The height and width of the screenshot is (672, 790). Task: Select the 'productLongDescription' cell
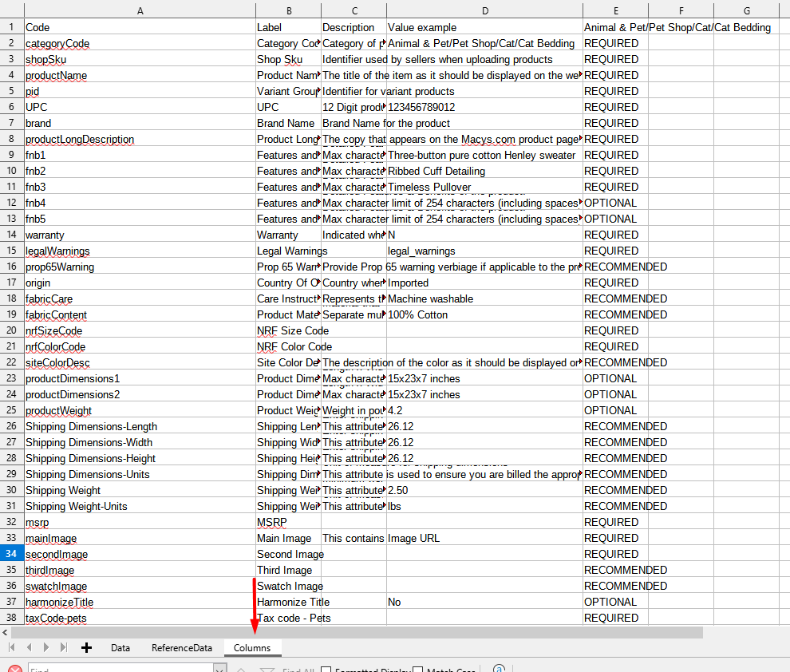point(140,139)
